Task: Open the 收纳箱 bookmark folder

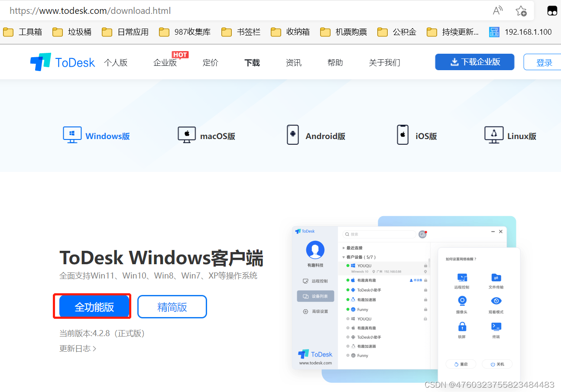Action: [290, 32]
